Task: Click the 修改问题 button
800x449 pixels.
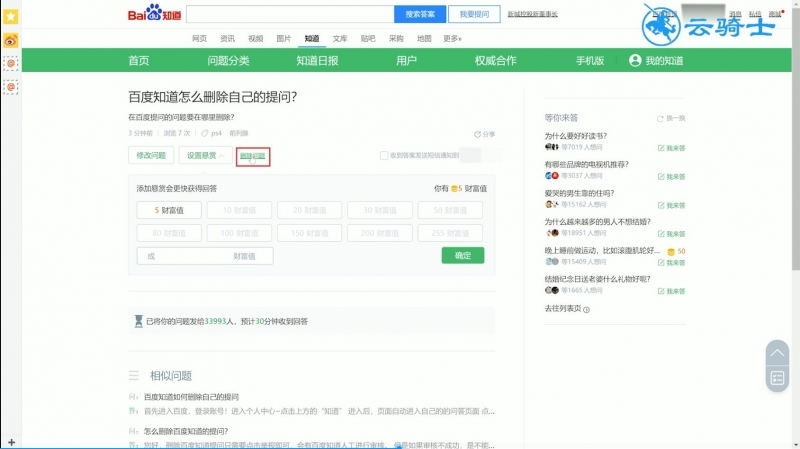Action: click(151, 155)
